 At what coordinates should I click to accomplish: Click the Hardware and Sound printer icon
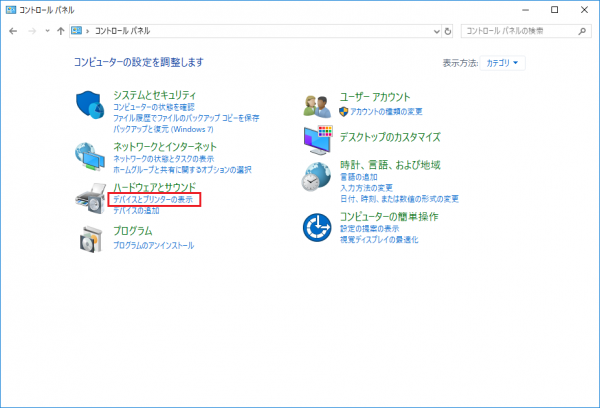[x=90, y=200]
